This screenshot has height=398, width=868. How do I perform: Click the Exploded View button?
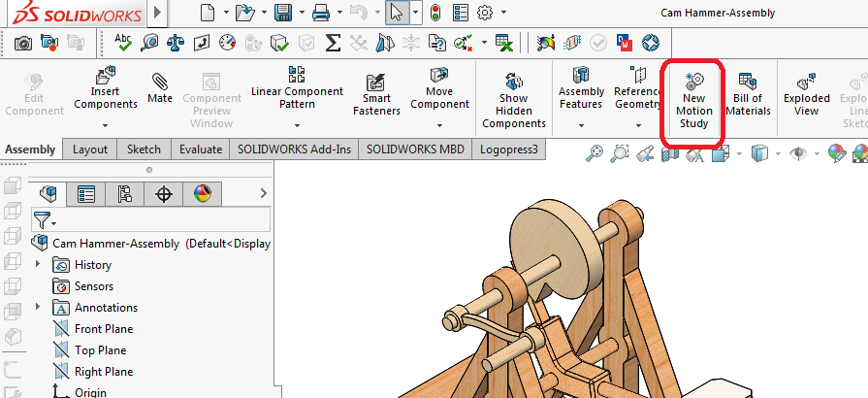click(x=807, y=94)
